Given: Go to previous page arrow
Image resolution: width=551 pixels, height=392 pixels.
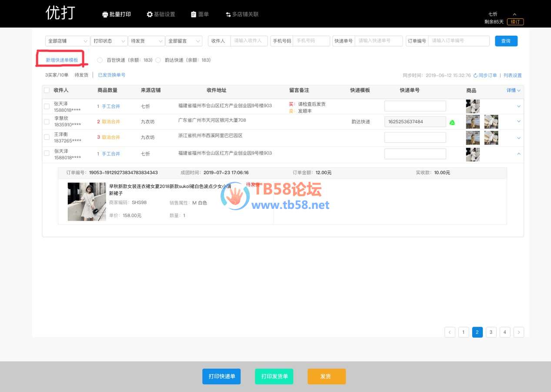Looking at the screenshot, I should tap(450, 332).
